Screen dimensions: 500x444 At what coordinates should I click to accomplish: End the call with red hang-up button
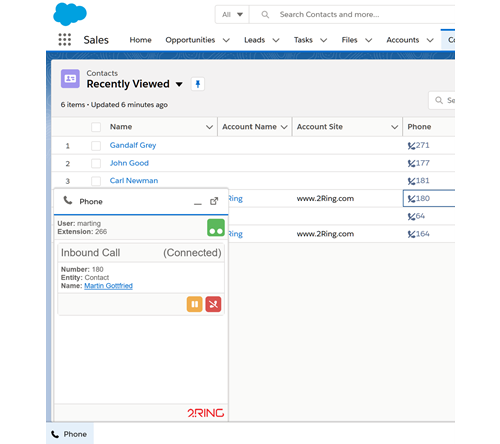coord(213,304)
